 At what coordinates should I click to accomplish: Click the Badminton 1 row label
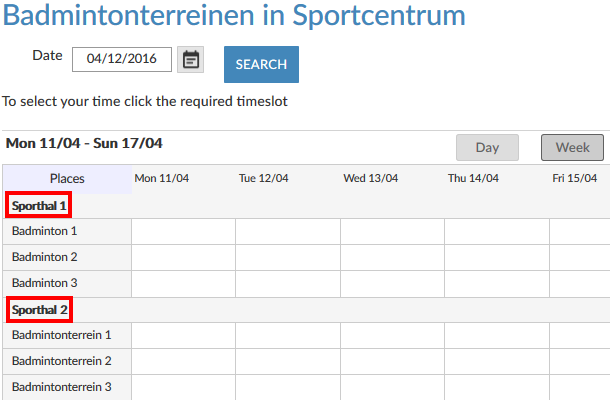tap(45, 231)
